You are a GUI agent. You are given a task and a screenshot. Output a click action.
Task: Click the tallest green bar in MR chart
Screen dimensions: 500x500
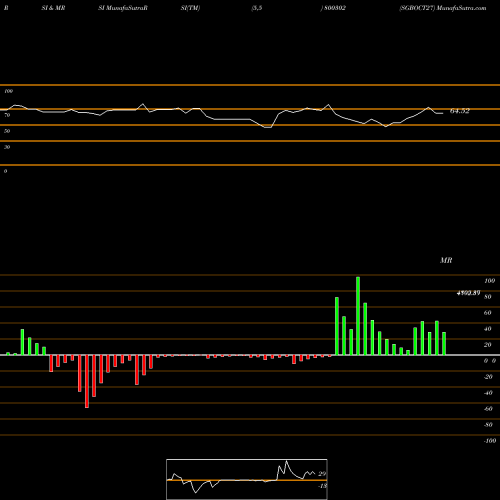coord(358,316)
